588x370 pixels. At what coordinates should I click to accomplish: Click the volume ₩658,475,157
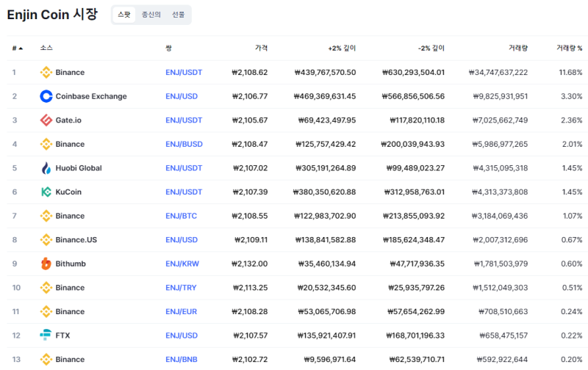pos(503,336)
